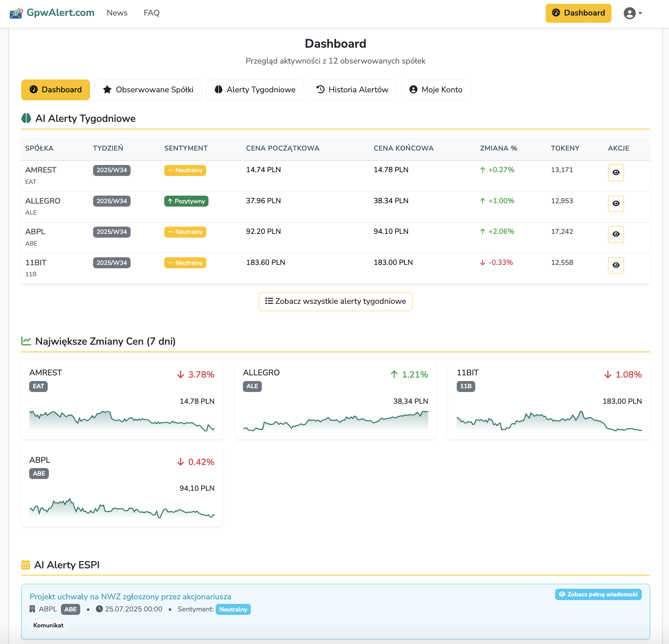View 11BIT weekly alert via eye icon

pyautogui.click(x=616, y=265)
